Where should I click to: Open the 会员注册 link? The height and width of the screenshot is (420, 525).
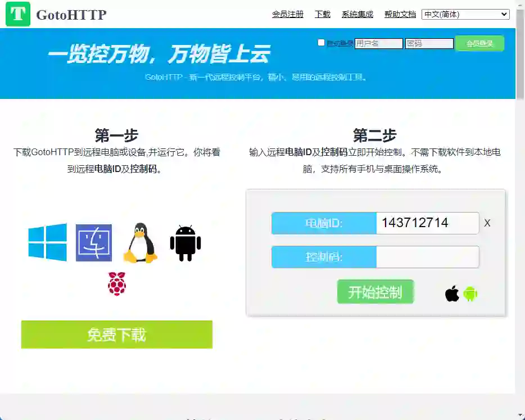point(288,15)
